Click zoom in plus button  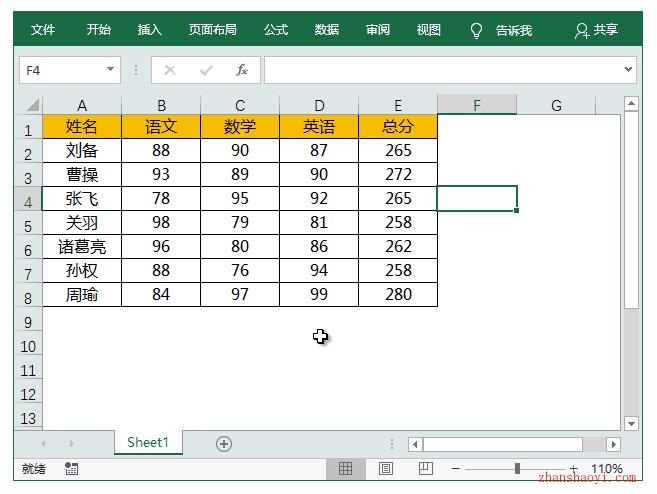coord(574,468)
